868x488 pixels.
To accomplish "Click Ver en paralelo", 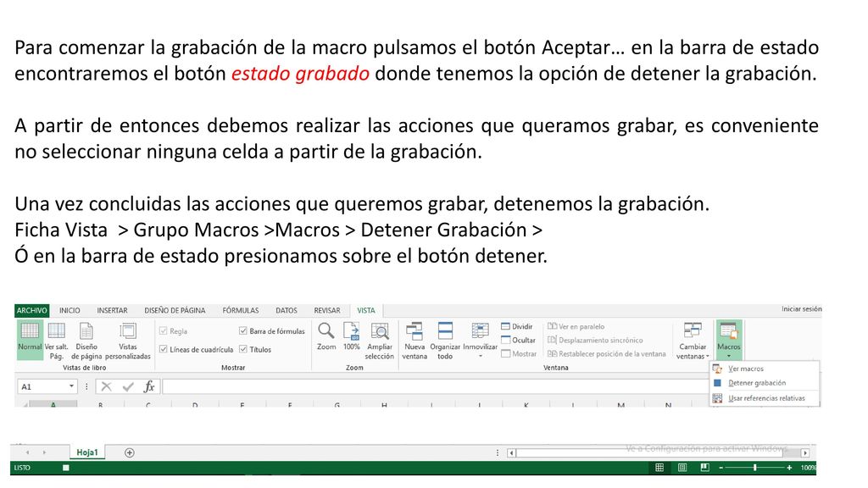I will pos(576,326).
